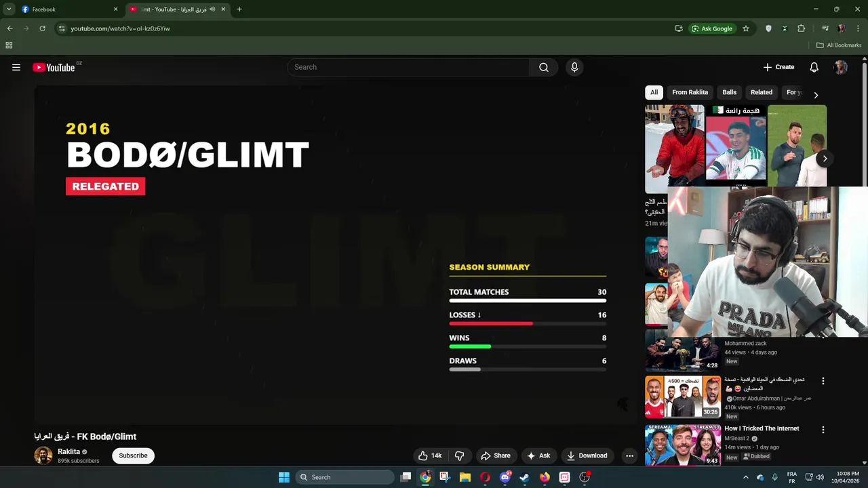Open the Raklita channel avatar
This screenshot has height=488, width=868.
pyautogui.click(x=43, y=455)
